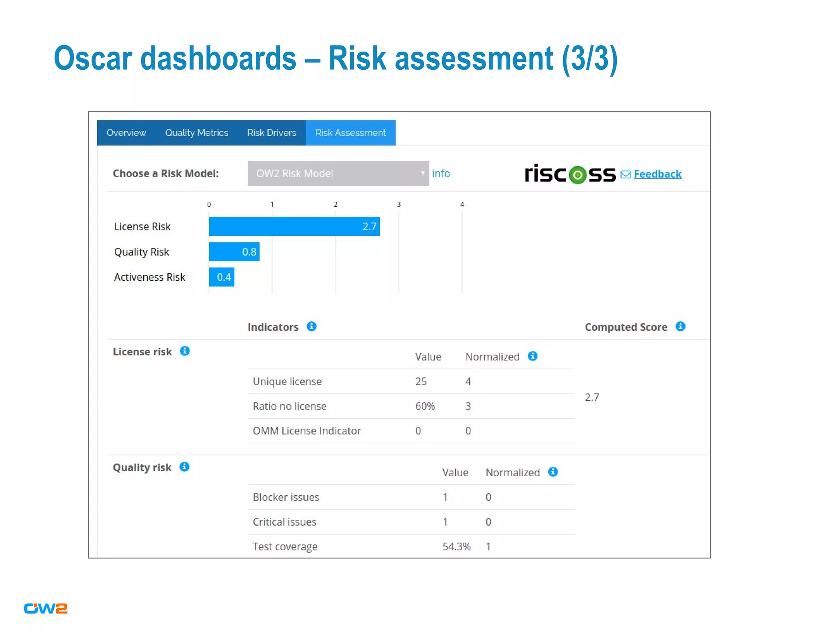Click the OW2 logo at slide bottom

click(x=46, y=608)
